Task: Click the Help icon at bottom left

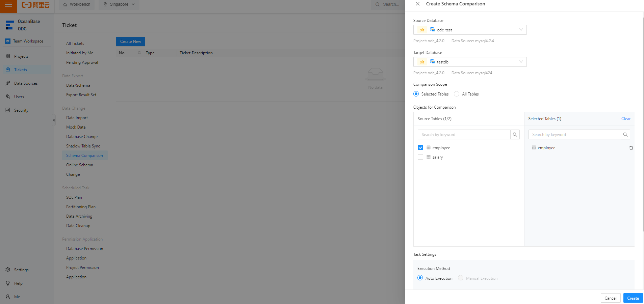Action: [x=7, y=283]
